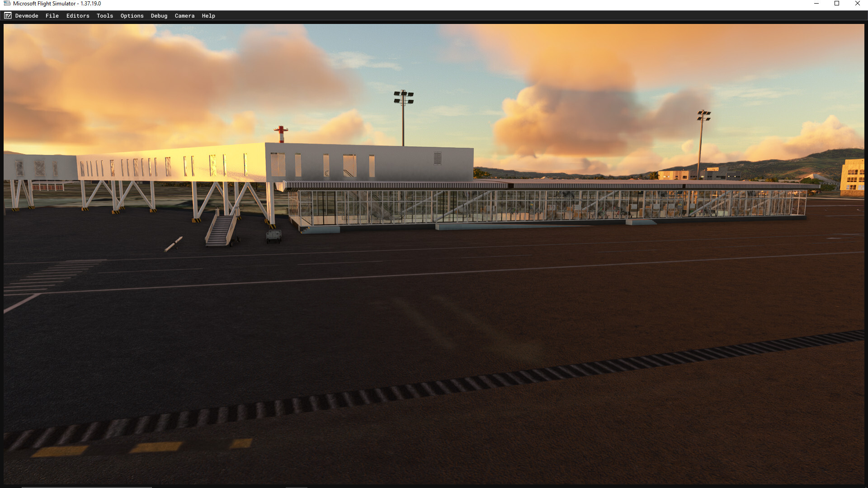
Task: Open the Debug menu
Action: click(x=159, y=15)
